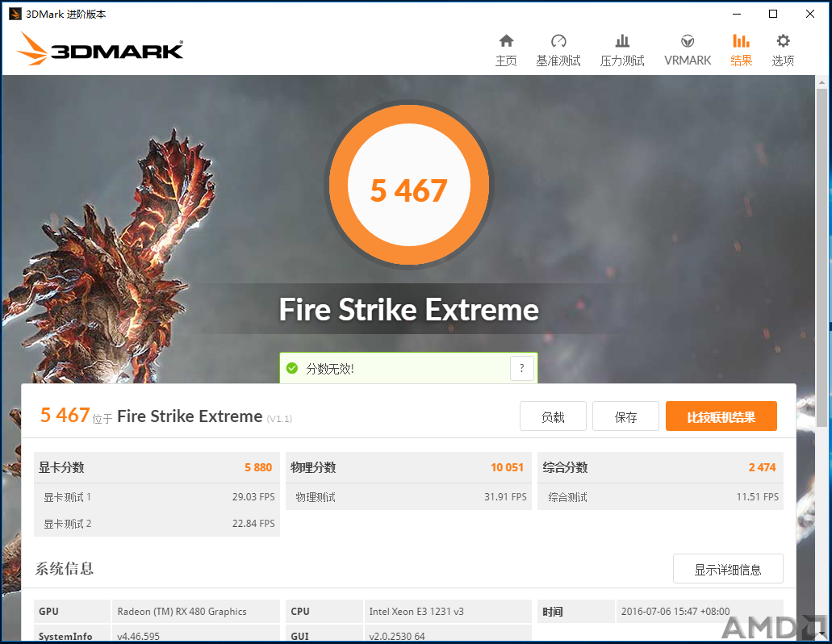This screenshot has width=832, height=644.
Task: Click the CPU label cell
Action: 324,612
